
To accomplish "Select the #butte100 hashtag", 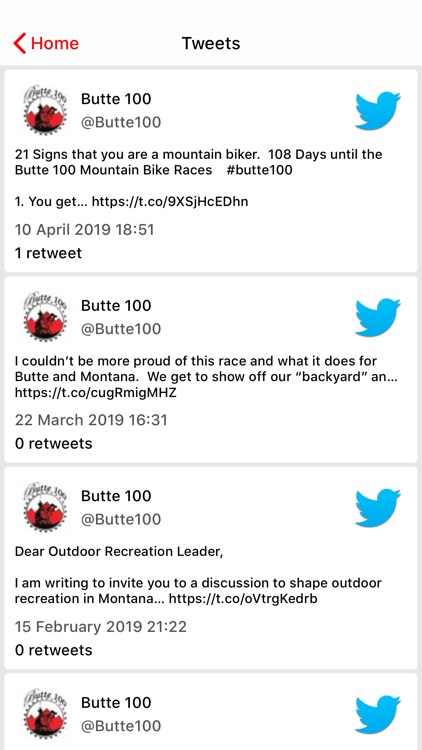I will 259,170.
